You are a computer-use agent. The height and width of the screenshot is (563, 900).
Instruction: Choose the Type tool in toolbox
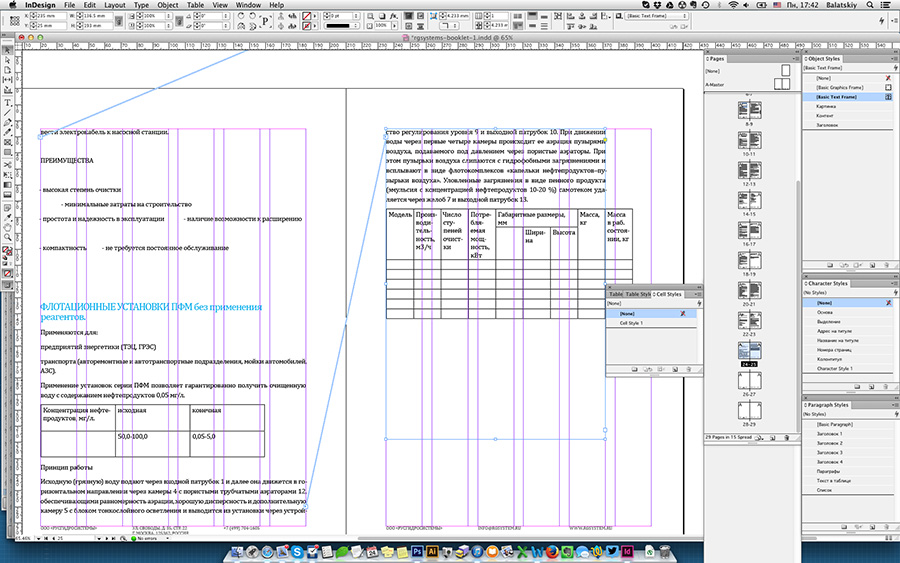[x=7, y=103]
